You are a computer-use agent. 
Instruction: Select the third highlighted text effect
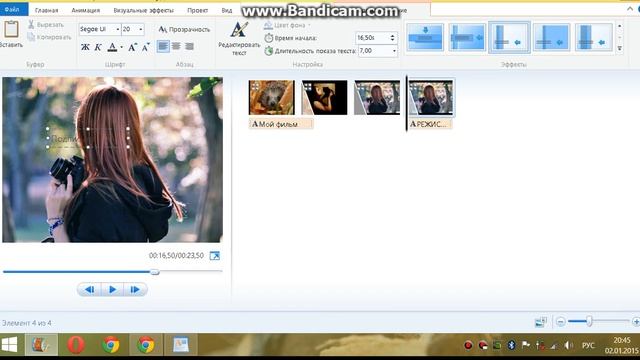[x=509, y=37]
